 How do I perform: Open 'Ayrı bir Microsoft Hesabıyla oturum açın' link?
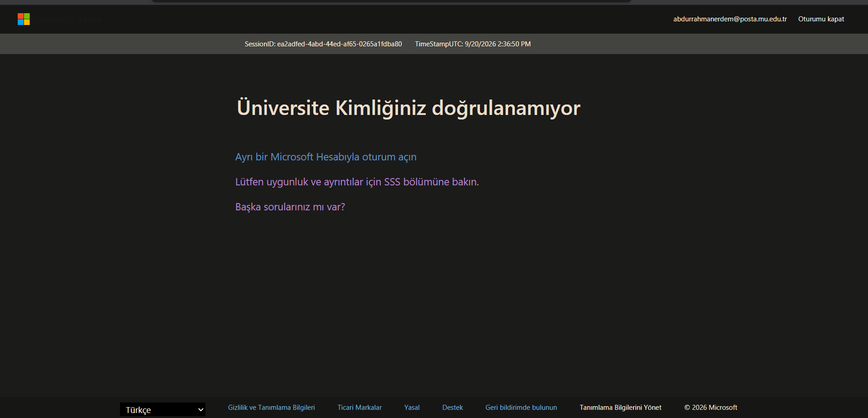pos(326,157)
